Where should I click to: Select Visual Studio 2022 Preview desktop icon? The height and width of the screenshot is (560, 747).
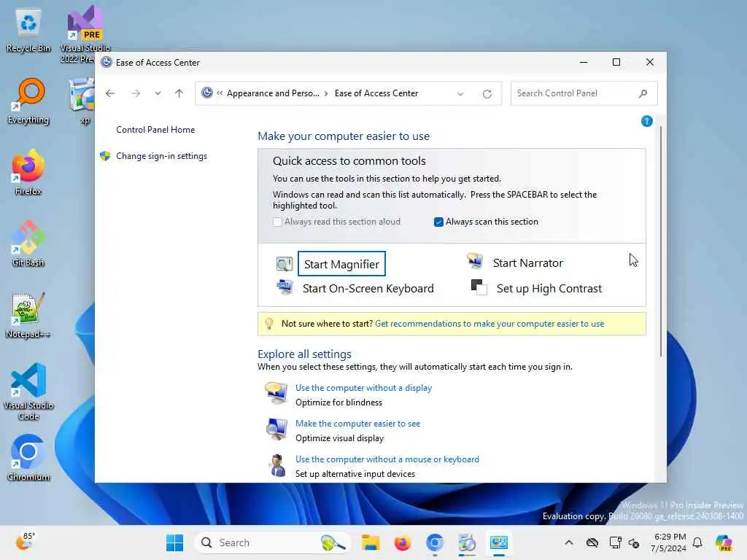pyautogui.click(x=85, y=35)
